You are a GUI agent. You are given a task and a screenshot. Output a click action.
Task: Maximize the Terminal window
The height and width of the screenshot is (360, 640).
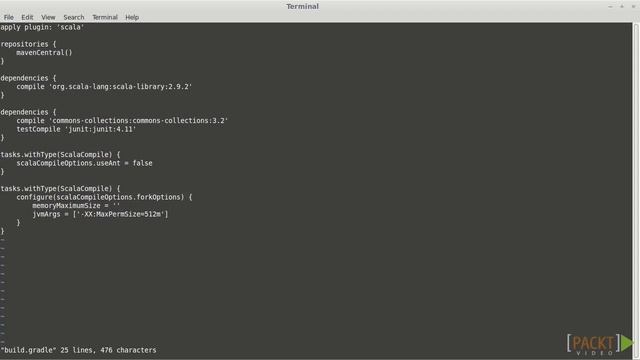pos(622,7)
